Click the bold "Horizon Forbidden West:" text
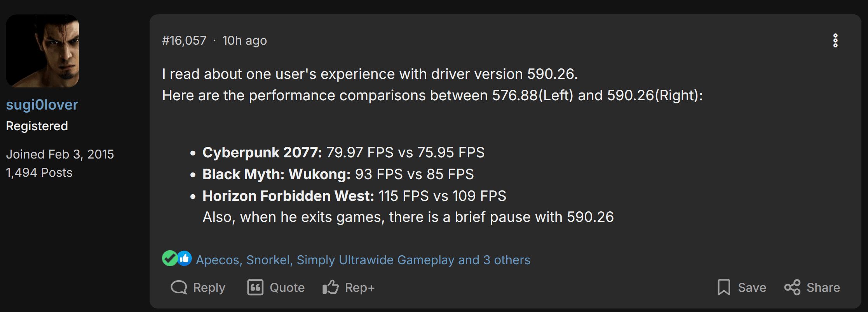868x312 pixels. [288, 196]
